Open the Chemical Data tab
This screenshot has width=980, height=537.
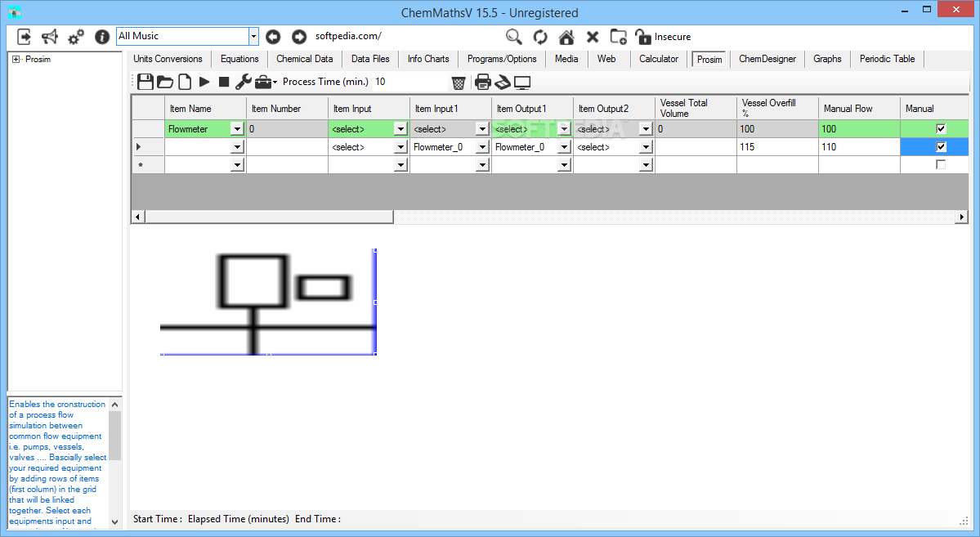(x=304, y=59)
